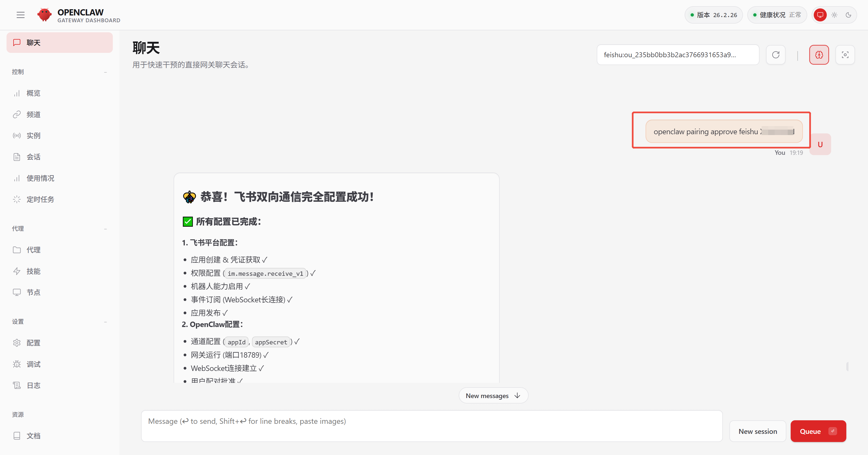Image resolution: width=868 pixels, height=455 pixels.
Task: Collapse the 控制 sidebar section
Action: tap(106, 72)
